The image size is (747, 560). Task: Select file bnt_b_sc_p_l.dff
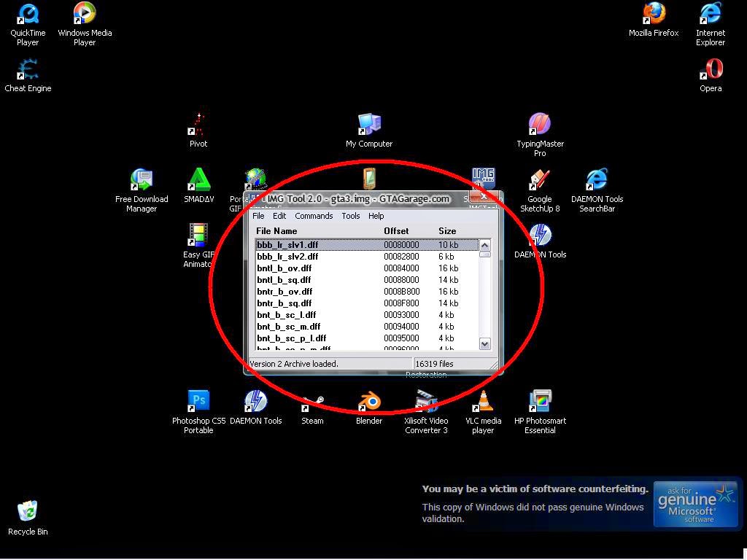click(x=367, y=338)
